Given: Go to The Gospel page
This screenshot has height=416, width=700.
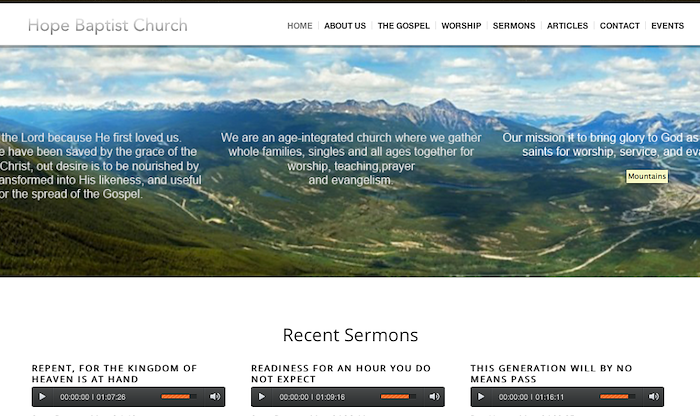Looking at the screenshot, I should tap(404, 26).
